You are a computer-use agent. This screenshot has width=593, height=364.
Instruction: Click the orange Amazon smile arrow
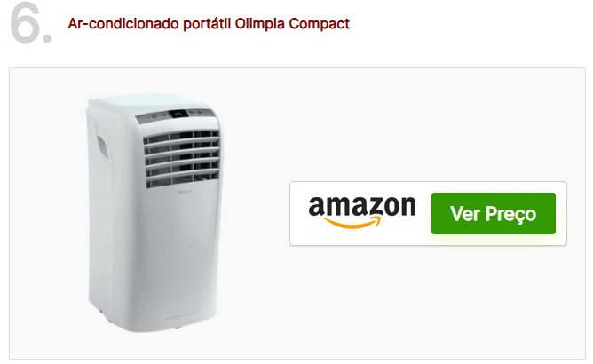352,223
